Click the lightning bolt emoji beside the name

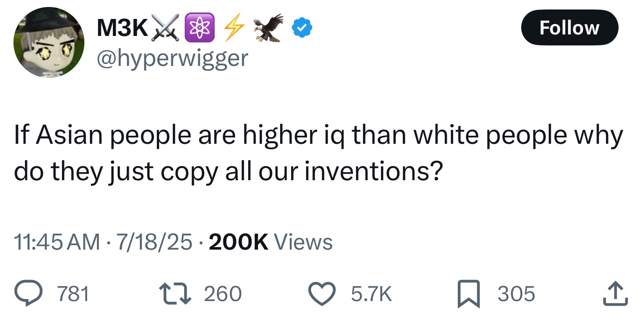231,29
